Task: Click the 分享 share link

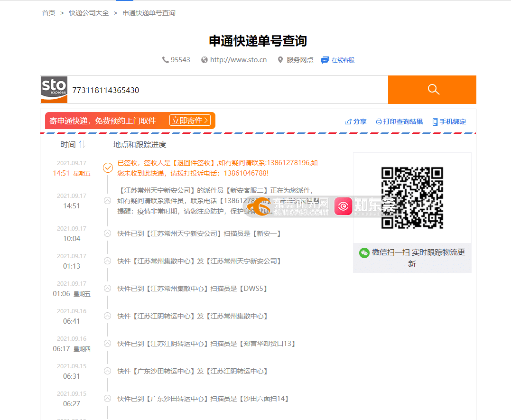Action: (360, 121)
